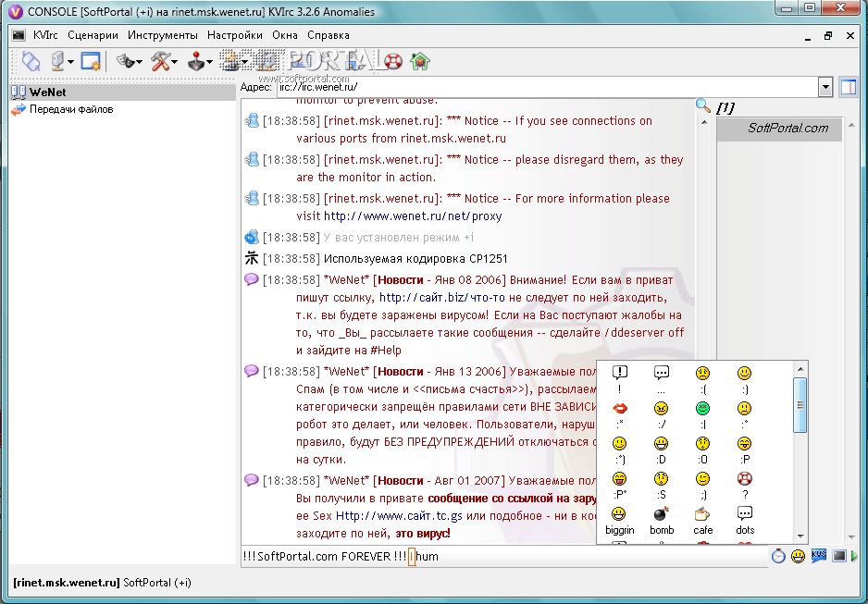Click the first icon on the main toolbar
The height and width of the screenshot is (604, 868).
coord(31,61)
